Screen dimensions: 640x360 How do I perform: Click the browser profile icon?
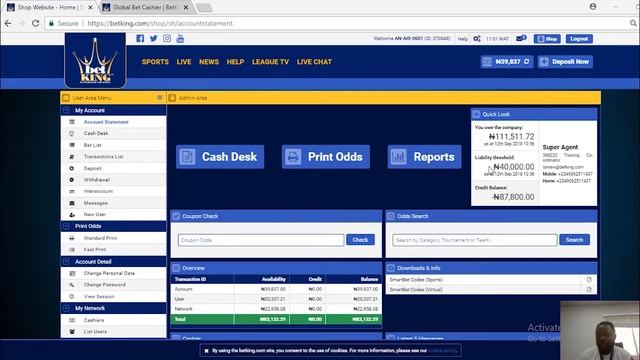pyautogui.click(x=593, y=7)
